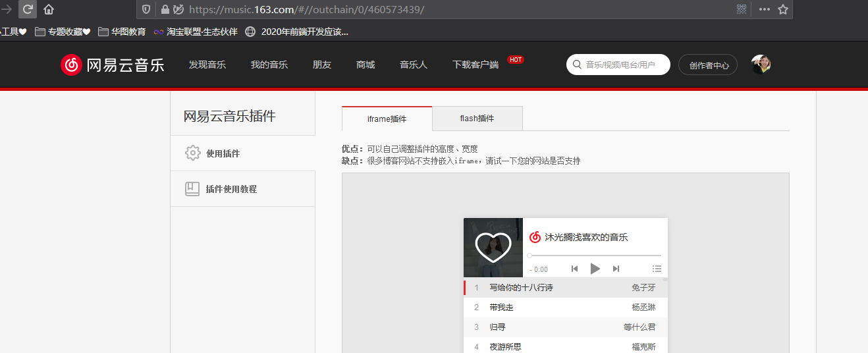Open the 华图教育 bookmark folder

click(x=122, y=32)
